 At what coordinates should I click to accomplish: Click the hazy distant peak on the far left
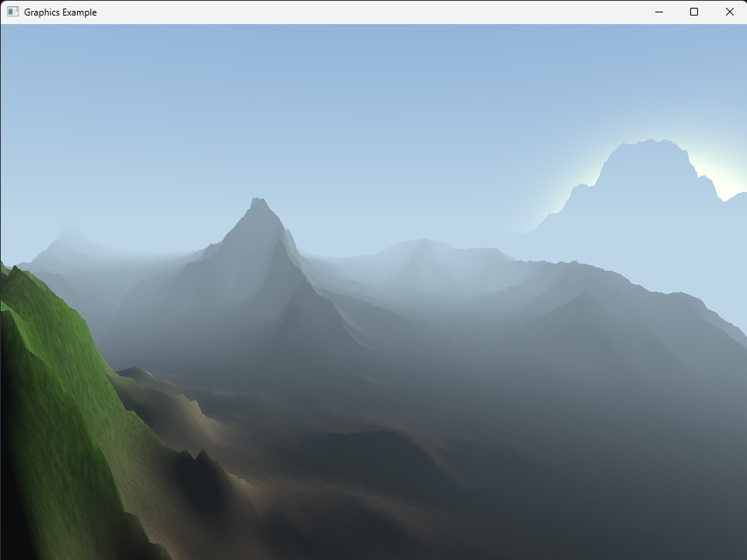coord(70,237)
